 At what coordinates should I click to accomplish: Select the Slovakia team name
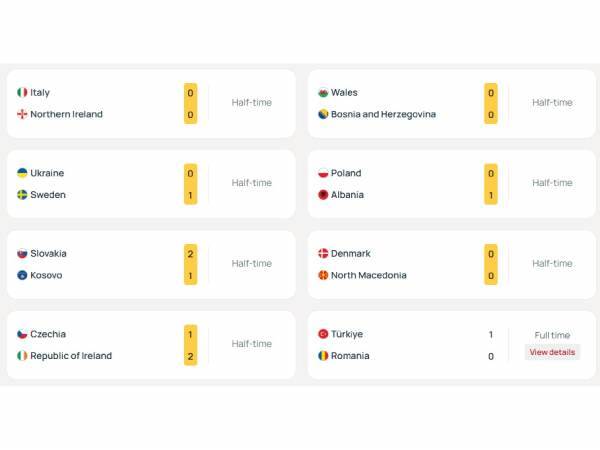[x=48, y=254]
